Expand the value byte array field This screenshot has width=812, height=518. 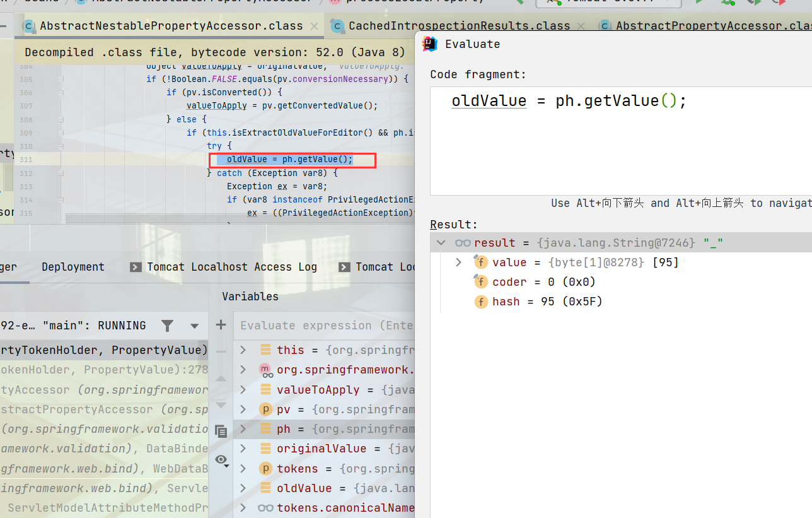459,262
